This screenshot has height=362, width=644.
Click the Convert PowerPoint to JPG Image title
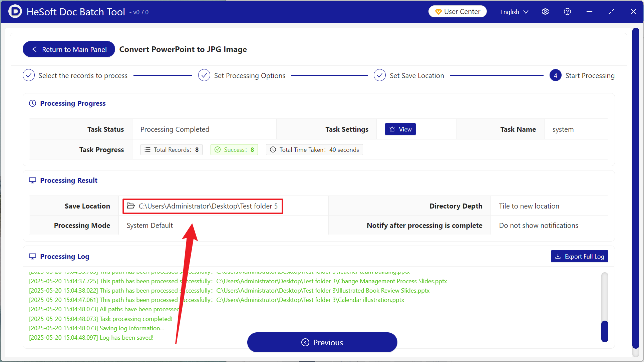click(x=183, y=49)
